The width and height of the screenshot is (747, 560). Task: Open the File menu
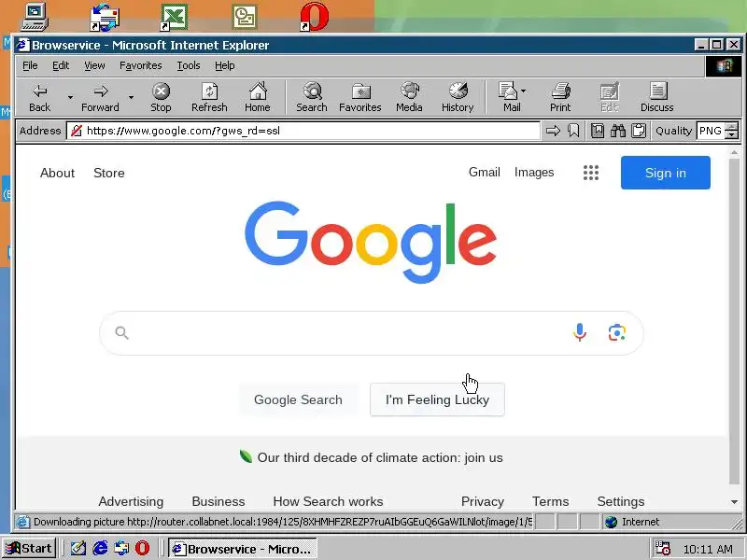coord(30,65)
